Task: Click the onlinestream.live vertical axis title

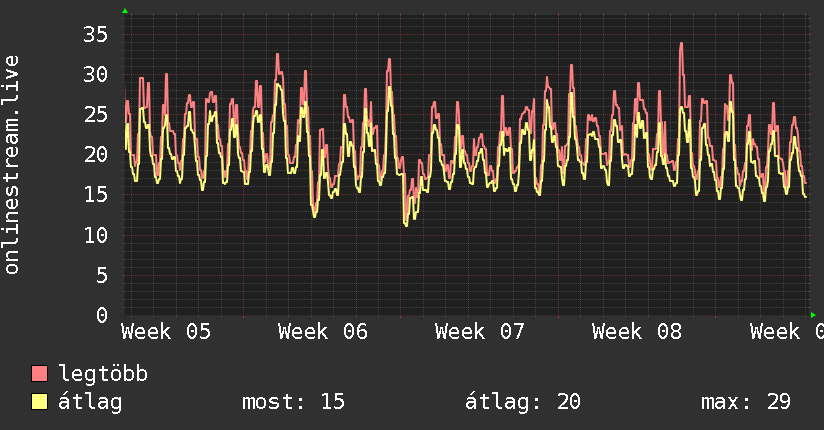Action: coord(12,165)
